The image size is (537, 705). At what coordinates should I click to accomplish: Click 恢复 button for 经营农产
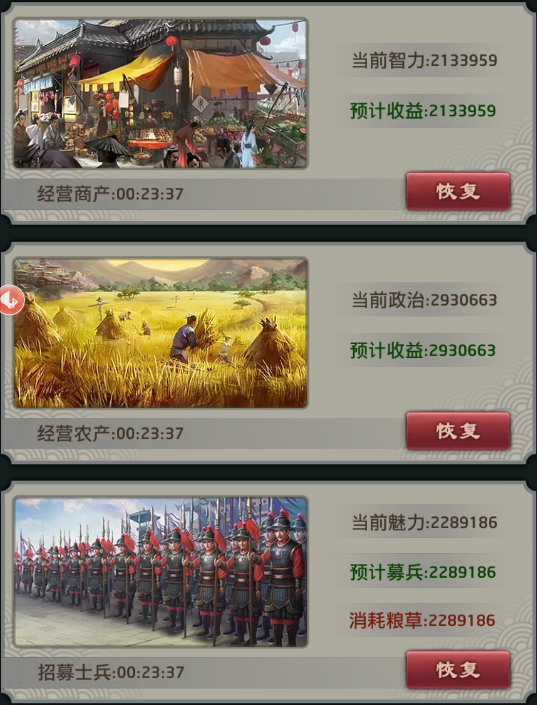click(x=458, y=431)
